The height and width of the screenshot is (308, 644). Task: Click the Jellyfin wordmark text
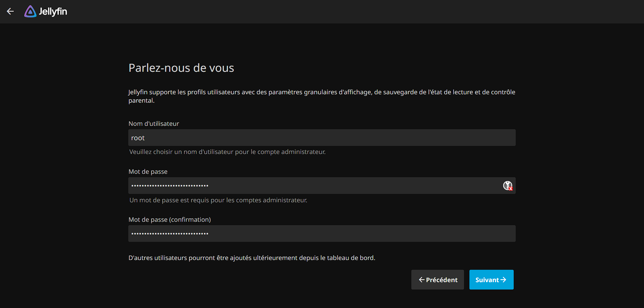(53, 12)
